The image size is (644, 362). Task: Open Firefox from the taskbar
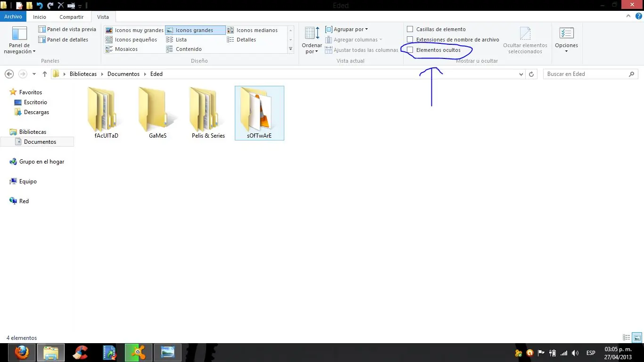[x=21, y=353]
